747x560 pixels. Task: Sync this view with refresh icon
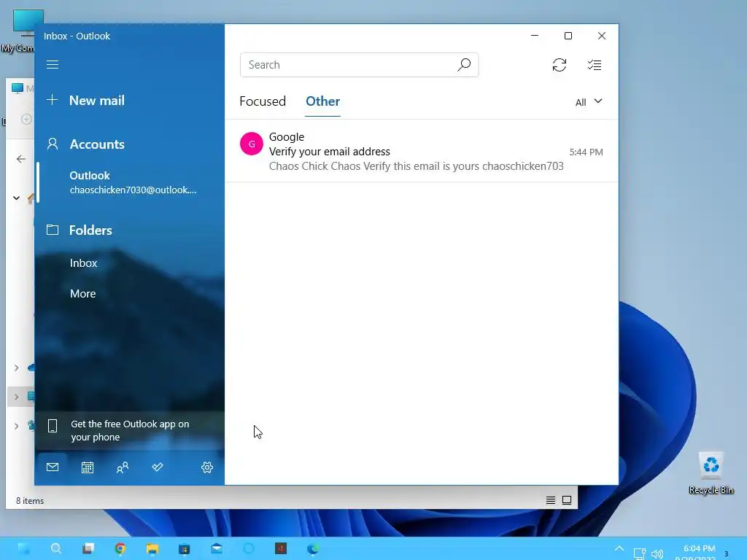tap(560, 65)
